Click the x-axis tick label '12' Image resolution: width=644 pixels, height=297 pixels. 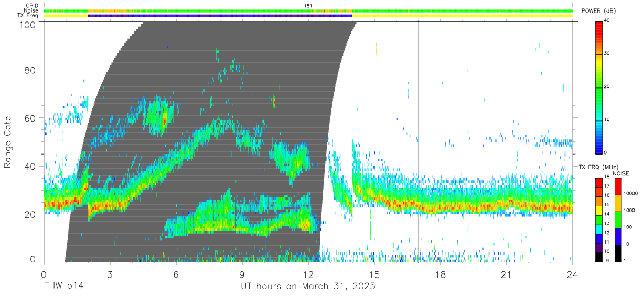(x=308, y=274)
